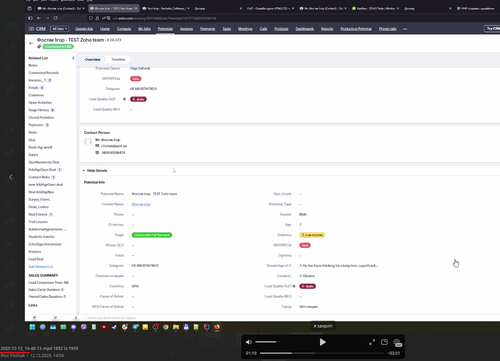The width and height of the screenshot is (500, 361).
Task: Open the Contact Name link in Potential Info
Action: pyautogui.click(x=141, y=204)
